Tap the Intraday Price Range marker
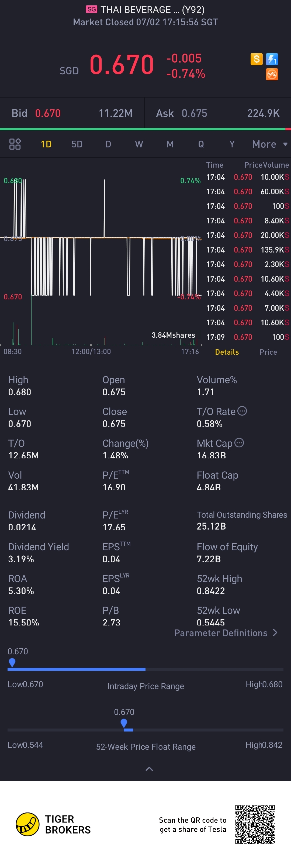Image resolution: width=291 pixels, height=868 pixels. pos(12,662)
